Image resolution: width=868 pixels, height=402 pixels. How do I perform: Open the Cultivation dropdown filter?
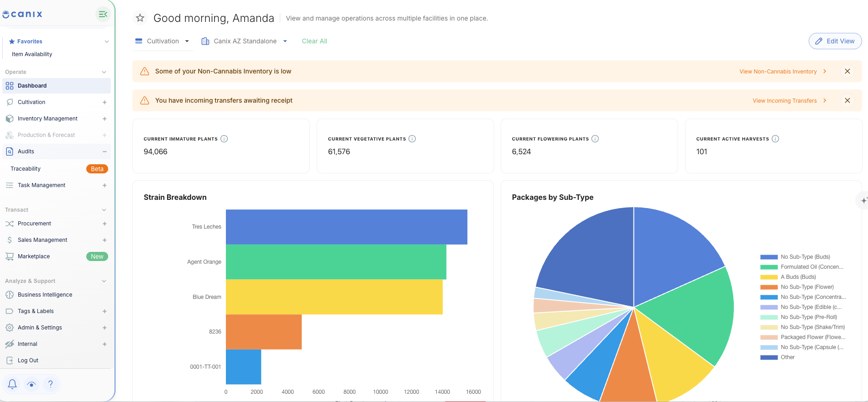(x=162, y=41)
